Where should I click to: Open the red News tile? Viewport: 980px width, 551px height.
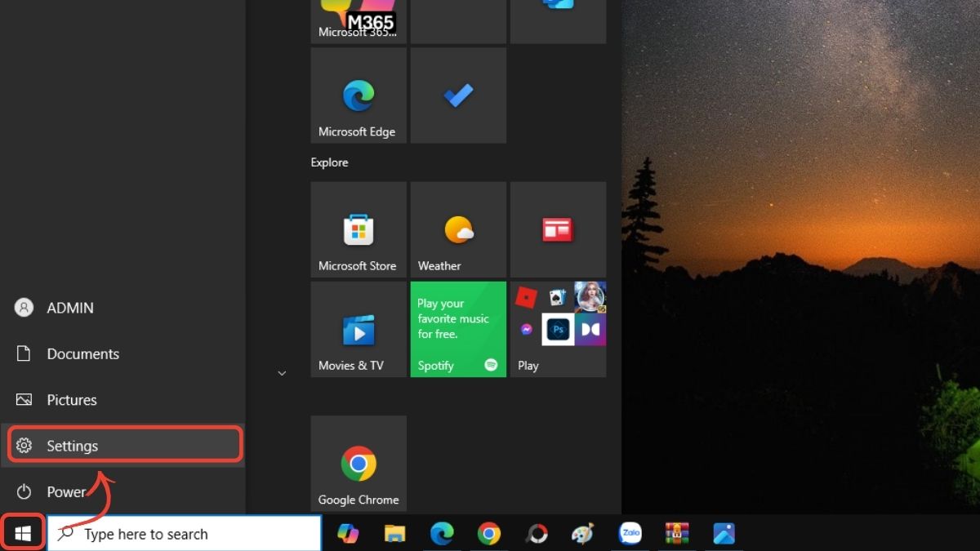pyautogui.click(x=558, y=229)
